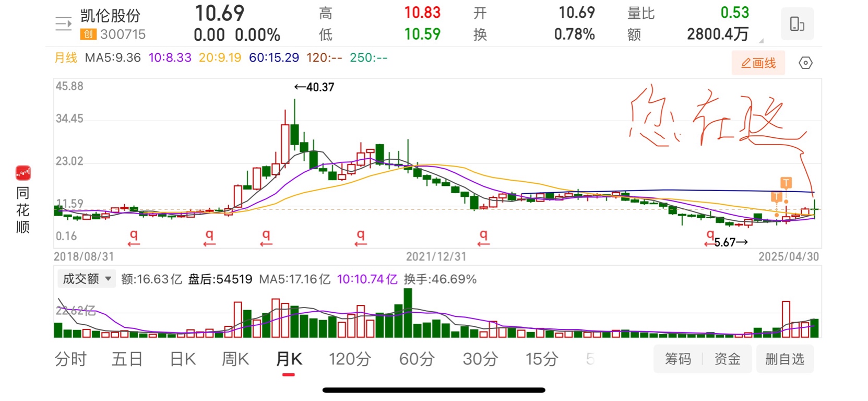Open 资金 capital flow

[727, 359]
